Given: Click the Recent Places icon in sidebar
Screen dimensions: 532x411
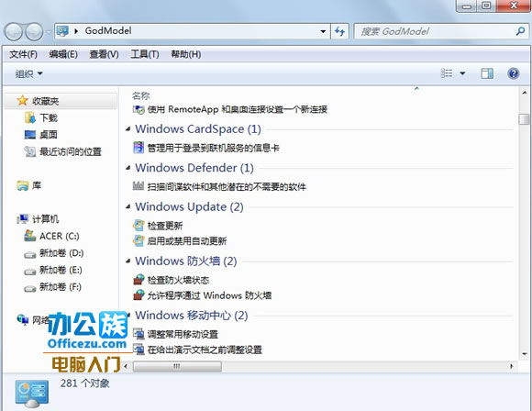Looking at the screenshot, I should (x=30, y=151).
